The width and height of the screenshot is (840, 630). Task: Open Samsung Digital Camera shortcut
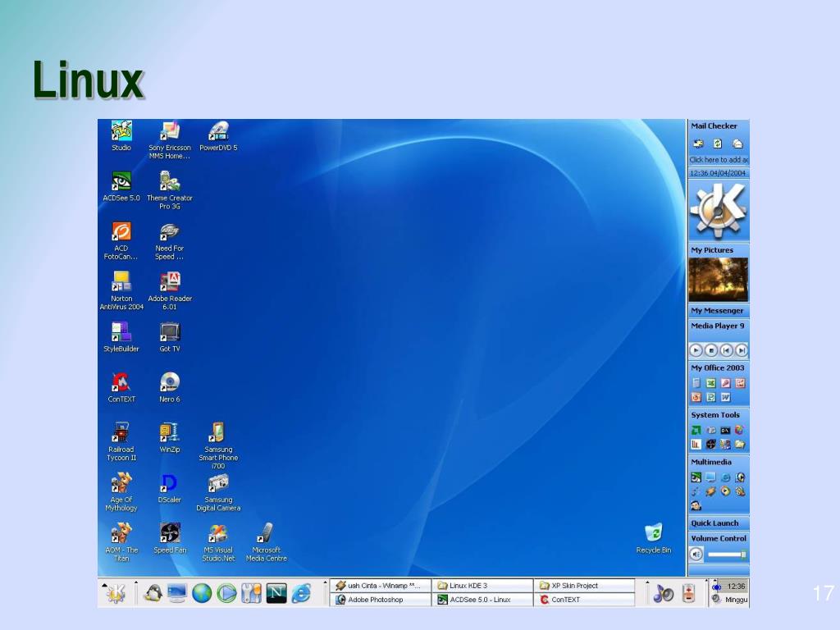(218, 492)
